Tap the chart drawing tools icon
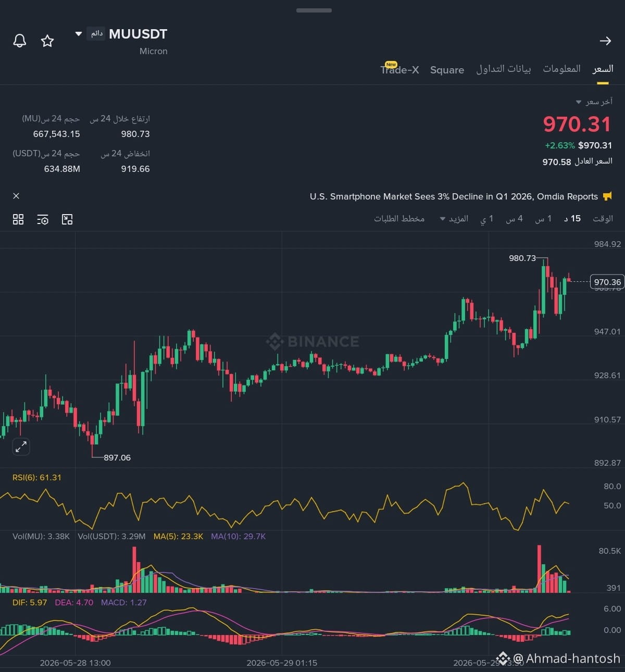The width and height of the screenshot is (625, 672). pos(67,219)
